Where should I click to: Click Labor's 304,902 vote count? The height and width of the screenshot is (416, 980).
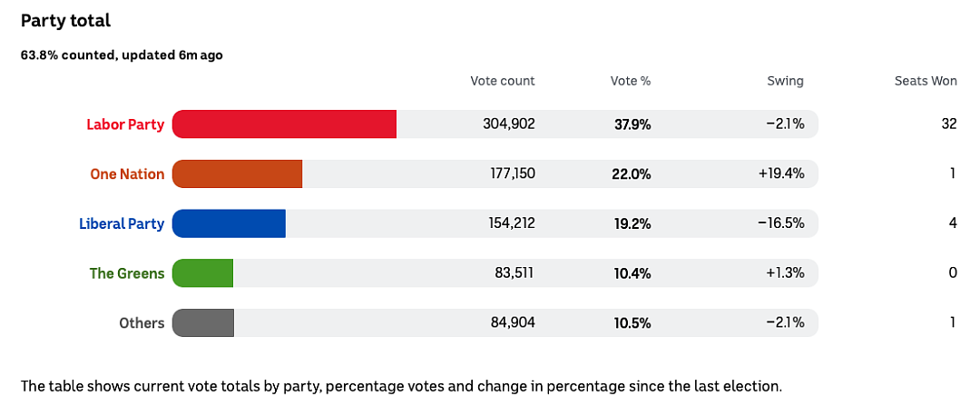pyautogui.click(x=509, y=124)
